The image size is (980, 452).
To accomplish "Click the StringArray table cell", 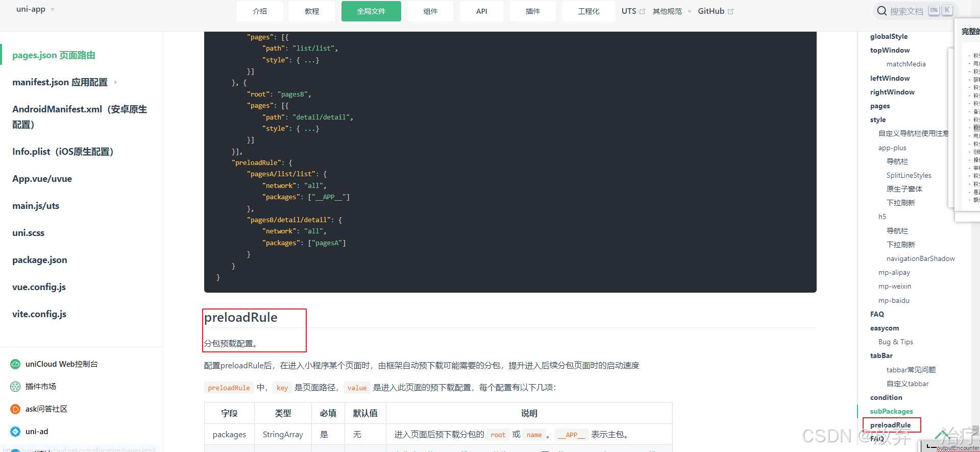I will [283, 435].
